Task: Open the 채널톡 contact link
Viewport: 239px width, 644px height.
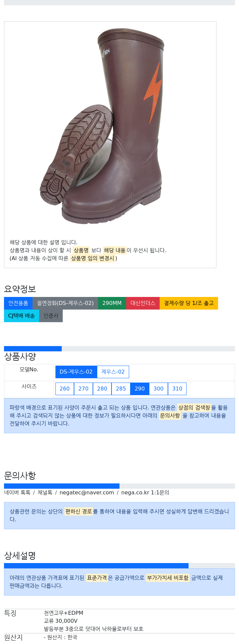Action: point(45,493)
